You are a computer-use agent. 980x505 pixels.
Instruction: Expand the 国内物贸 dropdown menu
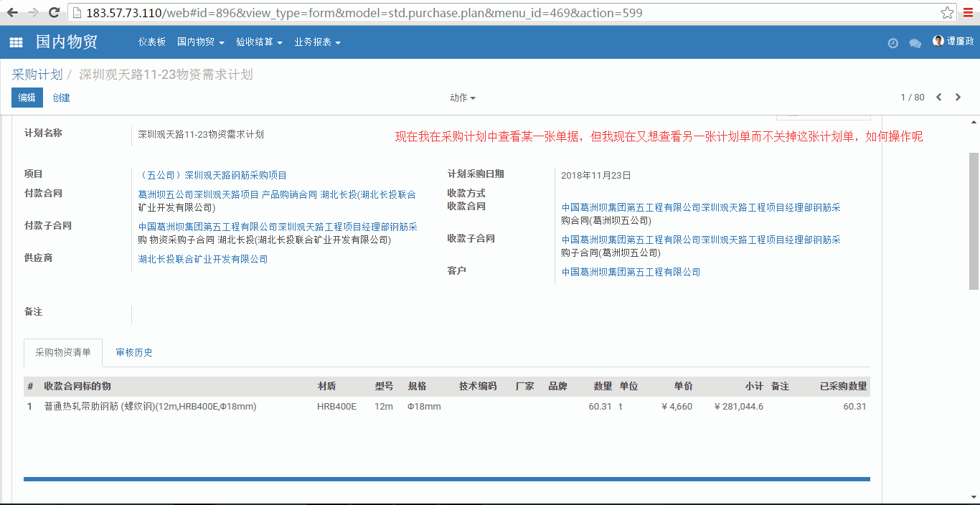pos(200,42)
